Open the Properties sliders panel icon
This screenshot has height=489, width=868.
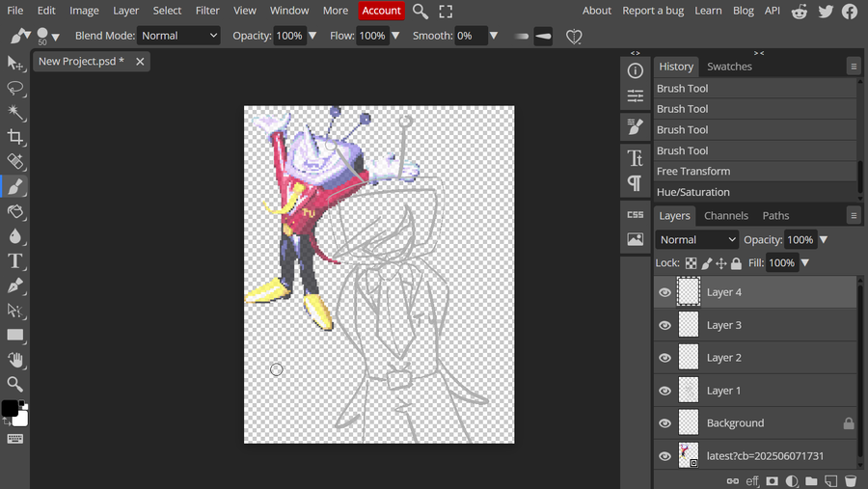coord(635,95)
